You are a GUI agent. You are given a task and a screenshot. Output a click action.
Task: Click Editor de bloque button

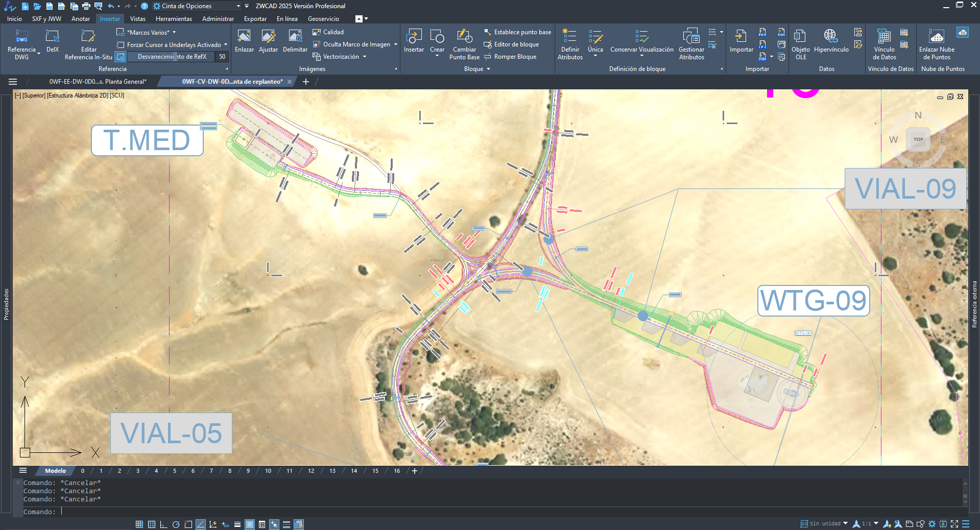pyautogui.click(x=516, y=44)
